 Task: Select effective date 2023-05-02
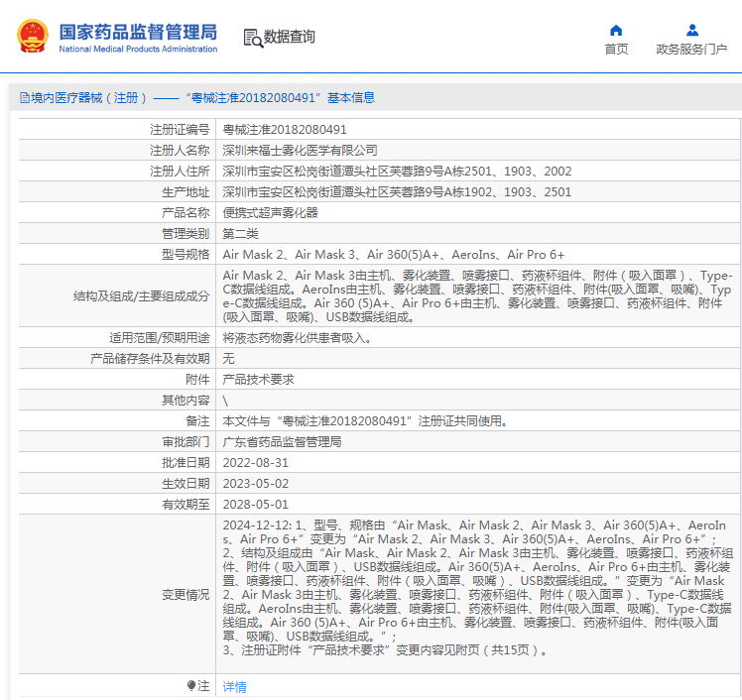[256, 484]
